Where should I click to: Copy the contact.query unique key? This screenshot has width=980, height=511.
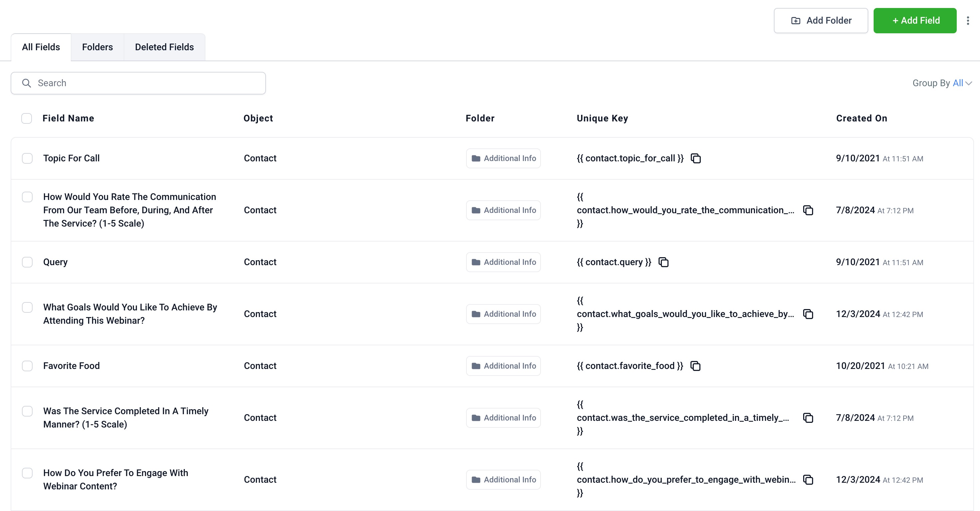(x=663, y=262)
